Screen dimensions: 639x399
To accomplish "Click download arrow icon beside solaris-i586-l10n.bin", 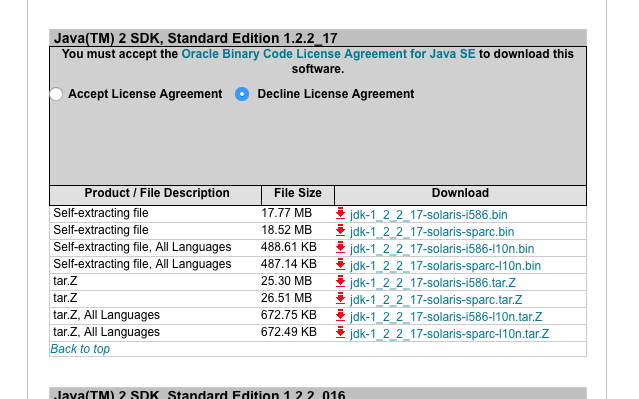I will pos(340,248).
